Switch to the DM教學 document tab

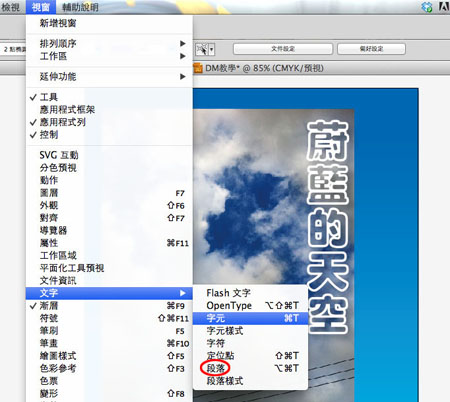259,68
